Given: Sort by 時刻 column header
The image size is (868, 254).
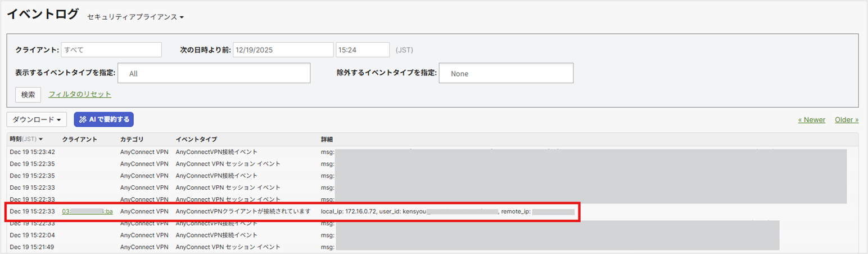Looking at the screenshot, I should (26, 139).
